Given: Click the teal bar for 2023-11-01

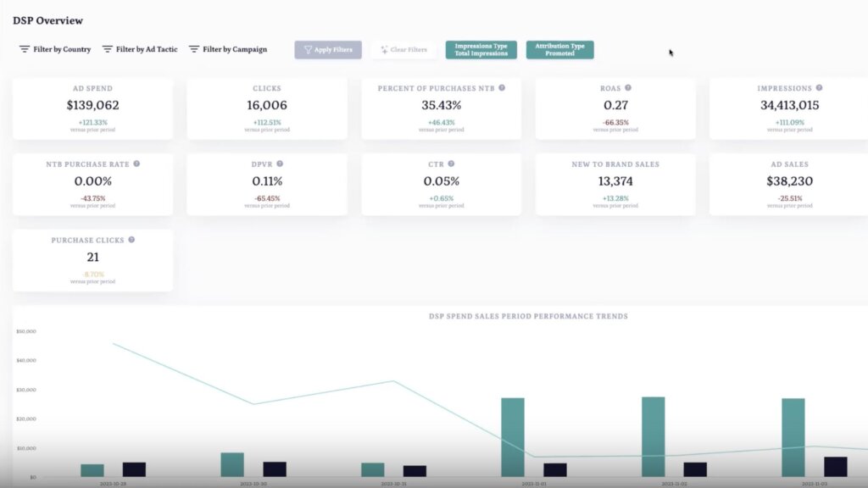Looking at the screenshot, I should click(x=513, y=437).
